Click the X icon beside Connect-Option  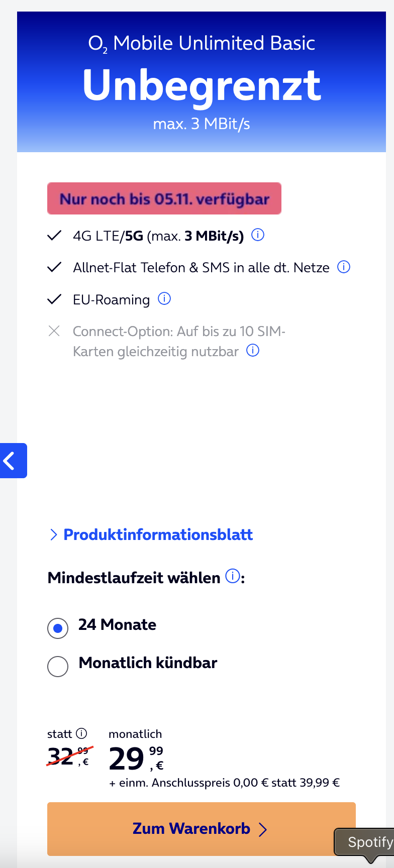(x=54, y=331)
